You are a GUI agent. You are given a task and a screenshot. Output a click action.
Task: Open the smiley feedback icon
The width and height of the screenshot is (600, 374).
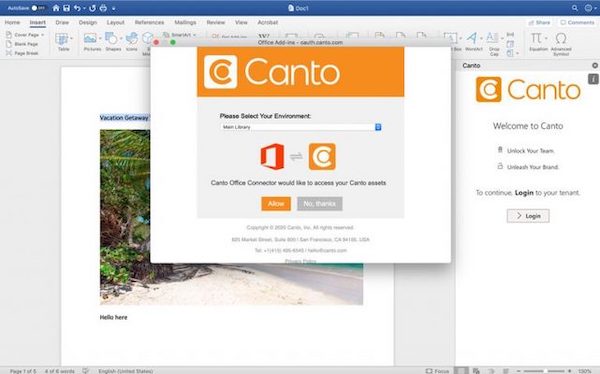click(x=589, y=8)
